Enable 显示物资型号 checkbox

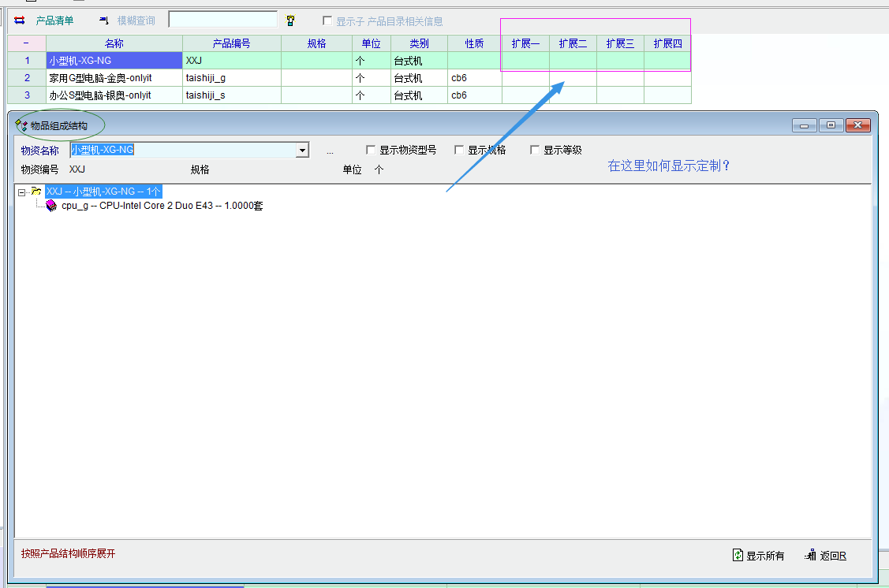(x=371, y=150)
